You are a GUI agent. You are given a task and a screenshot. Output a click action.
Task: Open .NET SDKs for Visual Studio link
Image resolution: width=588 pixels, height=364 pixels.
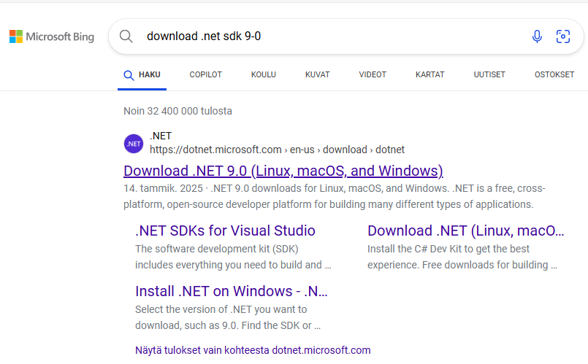(x=225, y=231)
